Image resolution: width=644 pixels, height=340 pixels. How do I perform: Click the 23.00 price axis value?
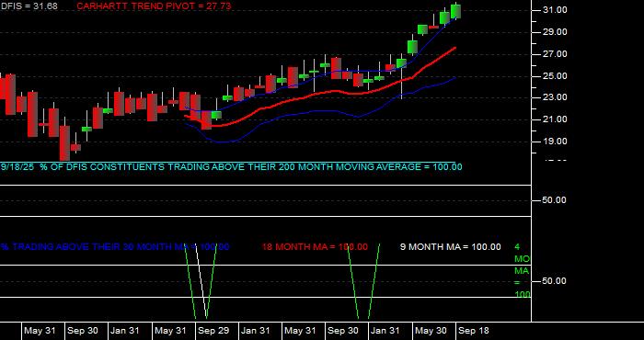tap(555, 97)
